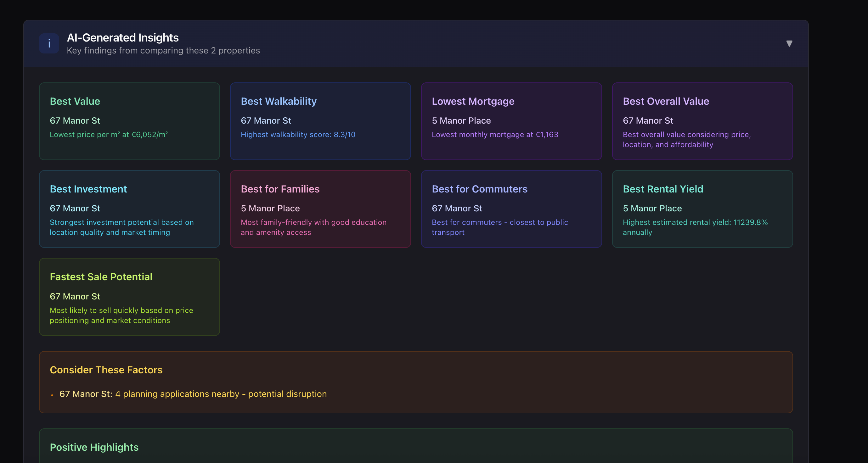The width and height of the screenshot is (868, 463).
Task: Open 67 Manor St in the Best Walkability card
Action: 266,120
